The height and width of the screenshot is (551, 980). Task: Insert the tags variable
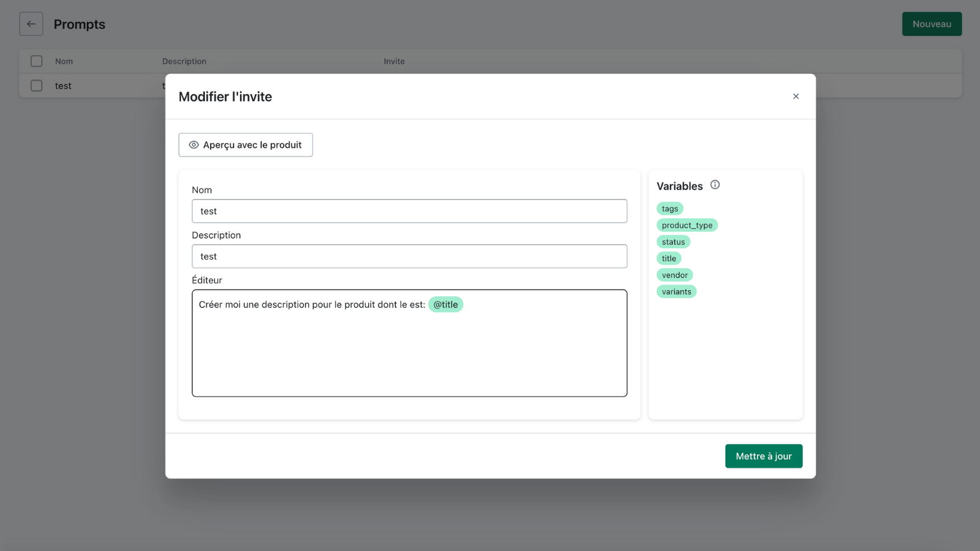[x=669, y=209]
